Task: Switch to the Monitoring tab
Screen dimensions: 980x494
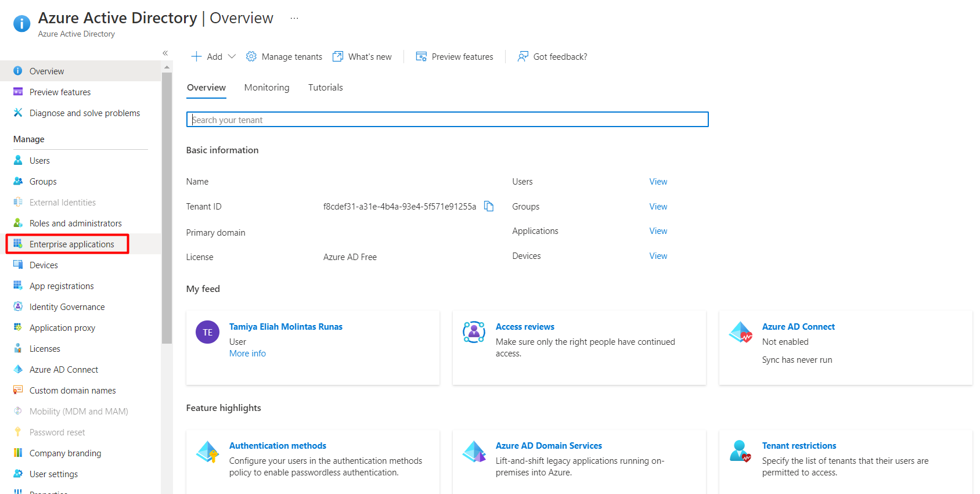Action: pyautogui.click(x=266, y=88)
